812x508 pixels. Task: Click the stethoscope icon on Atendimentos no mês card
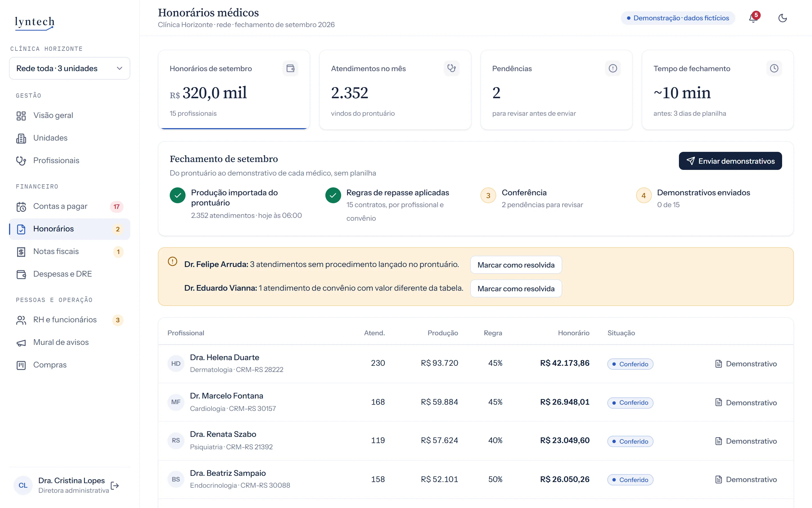[451, 68]
